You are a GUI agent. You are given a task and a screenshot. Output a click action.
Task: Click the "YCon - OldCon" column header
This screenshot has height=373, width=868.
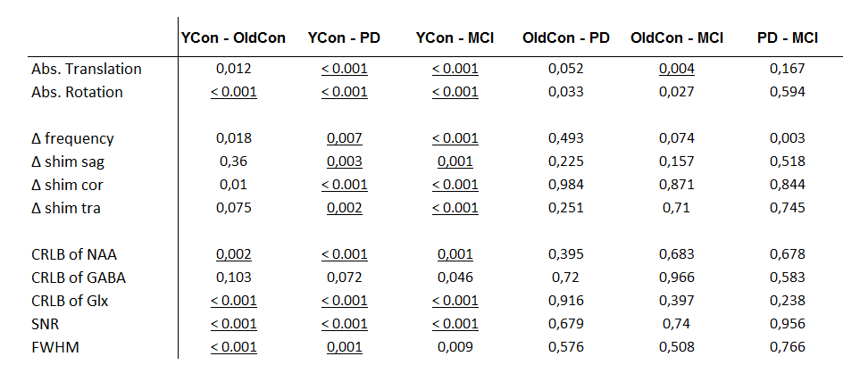coord(233,38)
